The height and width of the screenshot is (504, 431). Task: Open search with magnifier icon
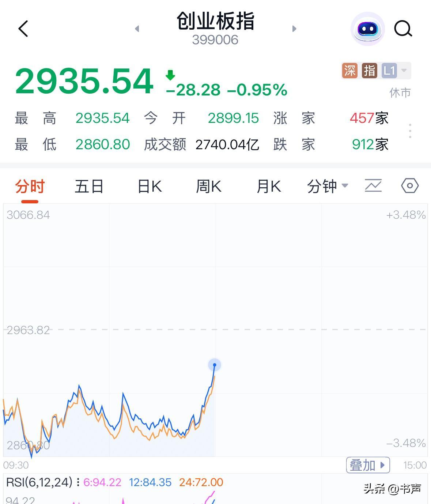click(x=403, y=29)
